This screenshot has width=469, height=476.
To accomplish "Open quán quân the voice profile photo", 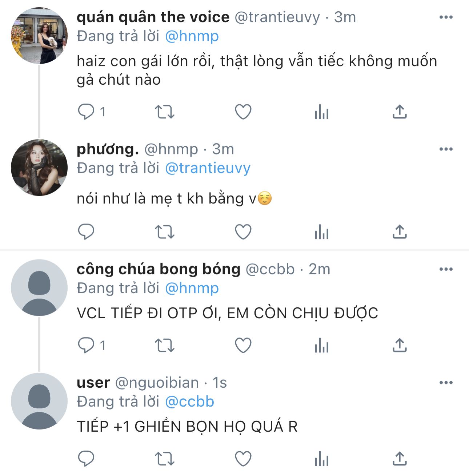I will (x=39, y=36).
